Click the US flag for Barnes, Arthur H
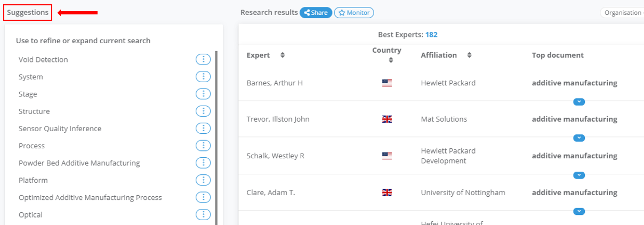 coord(387,83)
